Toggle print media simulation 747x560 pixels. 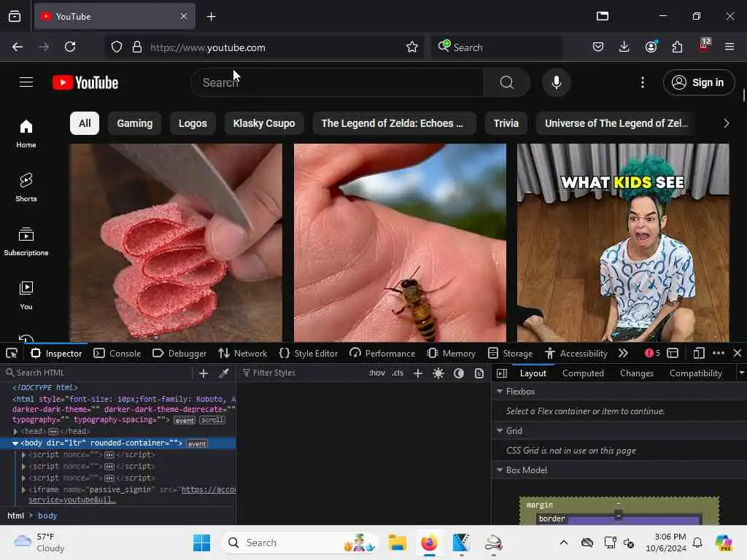[479, 373]
